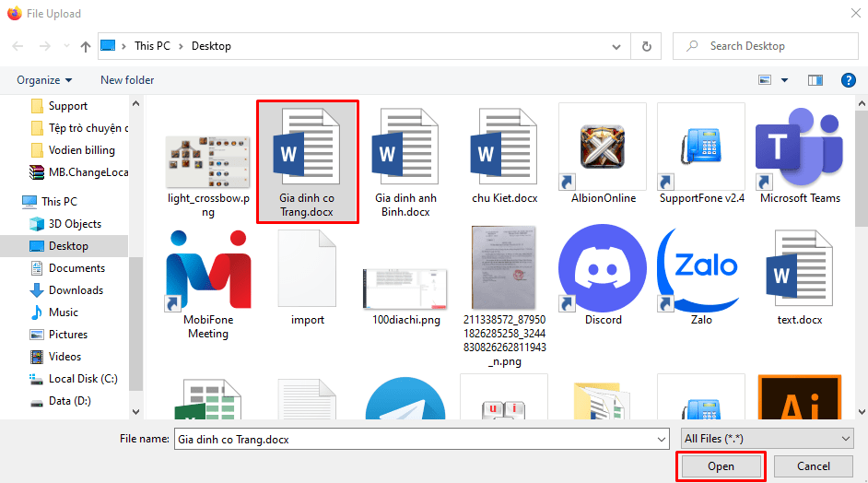Viewport: 868px width, 483px height.
Task: Click New folder in the toolbar
Action: [127, 80]
